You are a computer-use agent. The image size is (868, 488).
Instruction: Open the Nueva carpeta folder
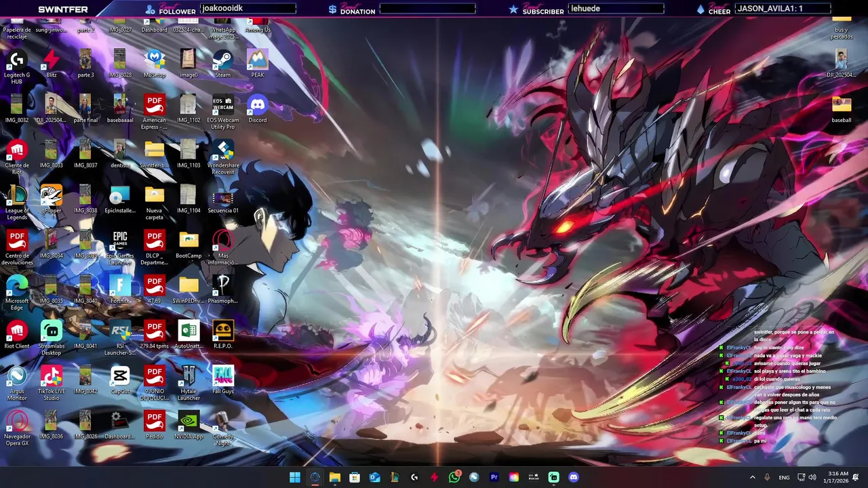click(x=155, y=202)
